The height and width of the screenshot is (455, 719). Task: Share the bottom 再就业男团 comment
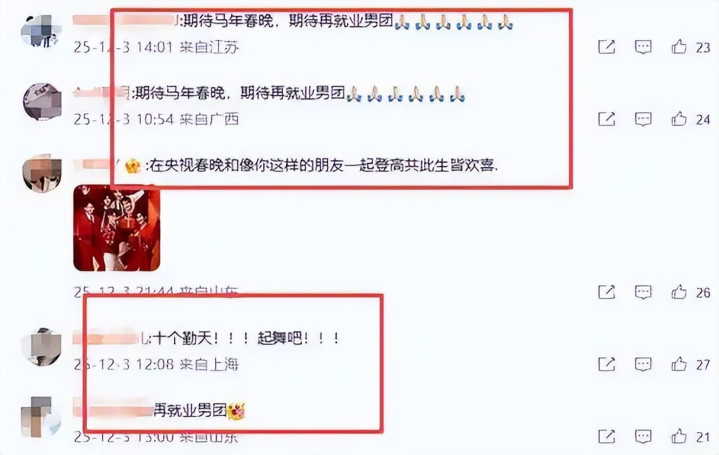(x=607, y=436)
